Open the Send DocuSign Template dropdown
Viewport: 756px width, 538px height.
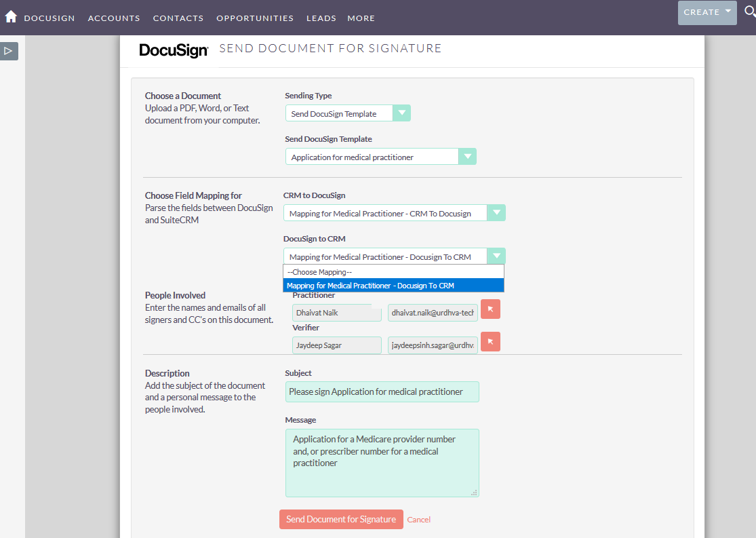[381, 157]
